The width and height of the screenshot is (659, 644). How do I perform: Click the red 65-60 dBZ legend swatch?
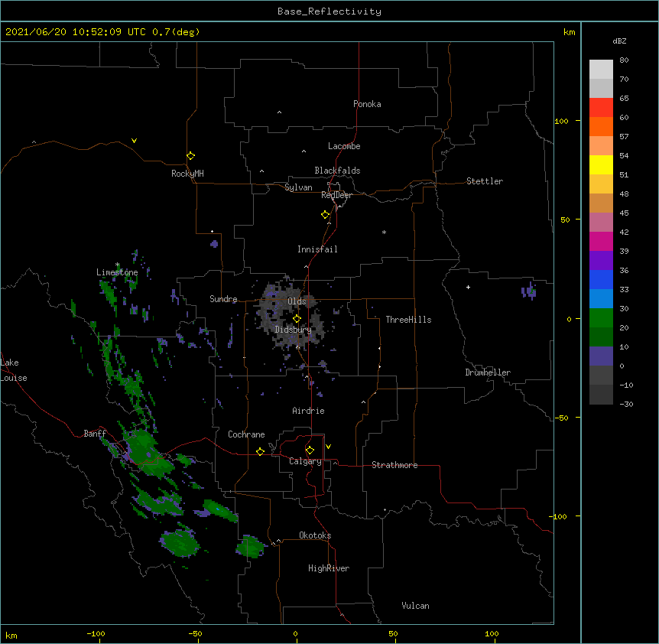click(x=601, y=108)
